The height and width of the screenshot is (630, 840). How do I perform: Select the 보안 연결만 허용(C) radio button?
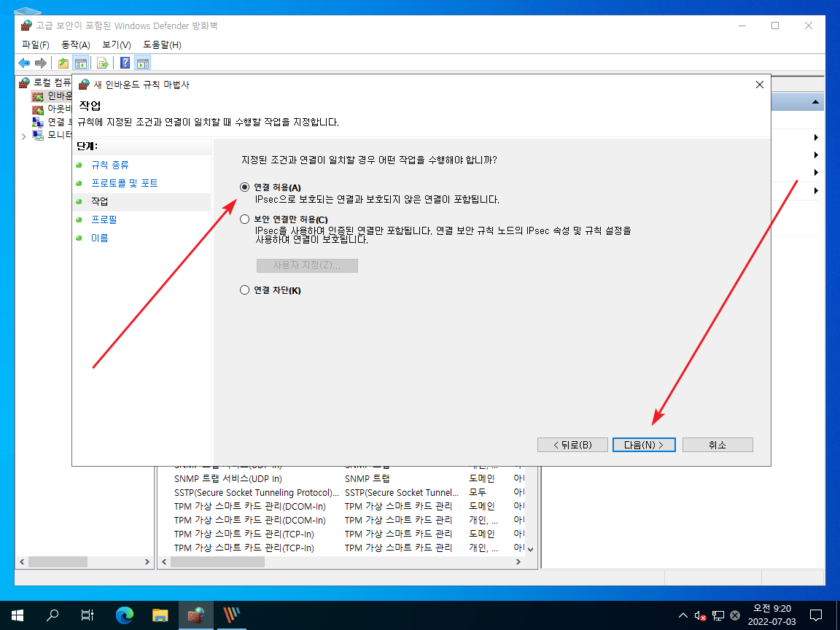coord(244,219)
